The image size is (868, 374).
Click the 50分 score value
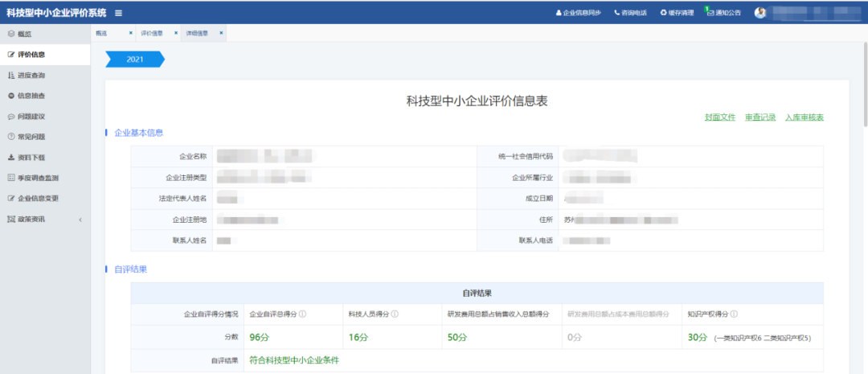click(x=457, y=337)
